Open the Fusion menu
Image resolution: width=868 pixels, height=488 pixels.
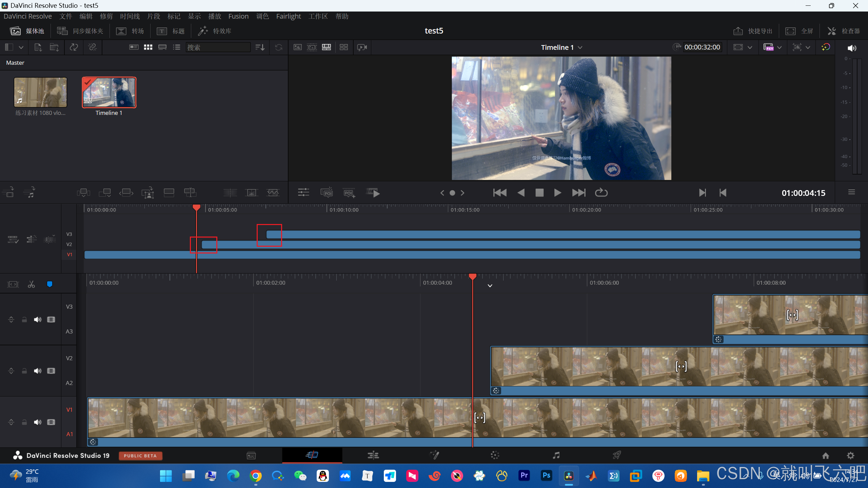coord(238,16)
